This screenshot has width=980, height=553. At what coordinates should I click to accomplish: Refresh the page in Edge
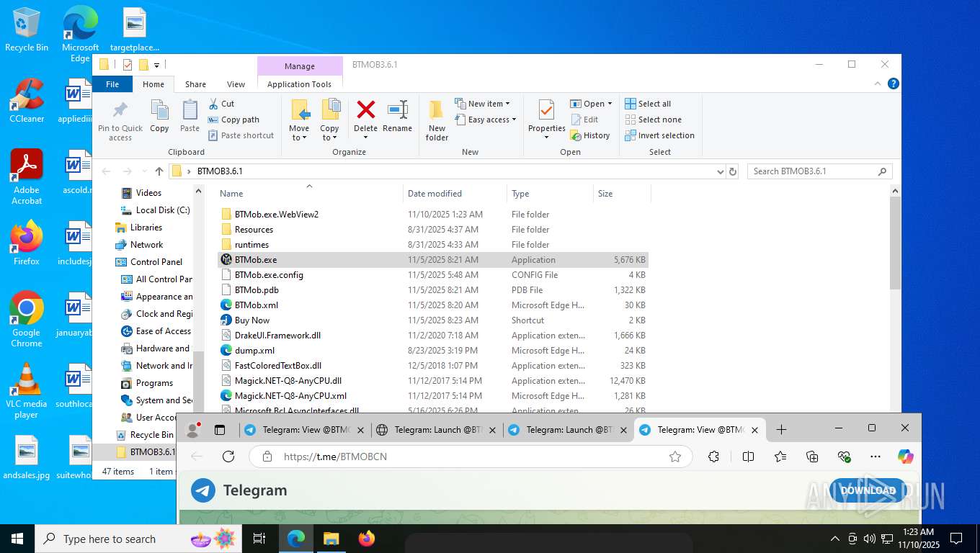(228, 457)
